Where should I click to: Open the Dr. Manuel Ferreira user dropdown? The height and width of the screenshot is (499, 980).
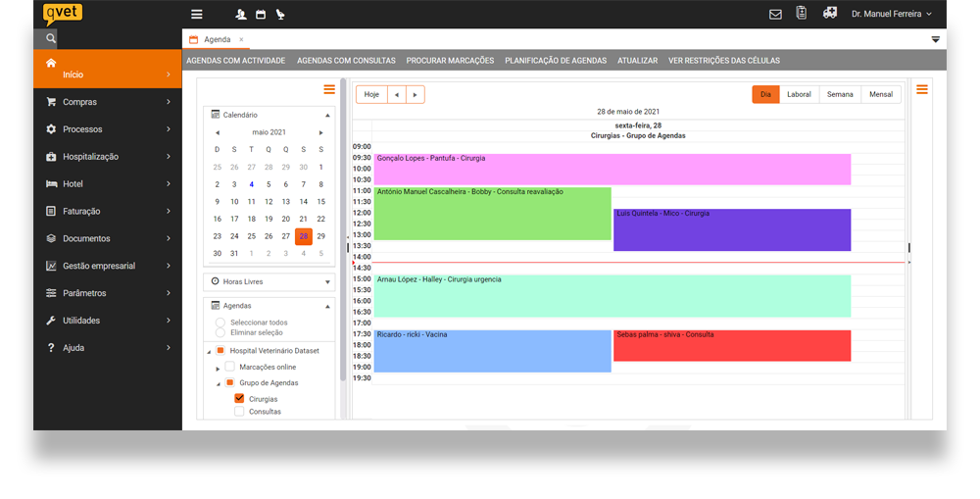(891, 15)
